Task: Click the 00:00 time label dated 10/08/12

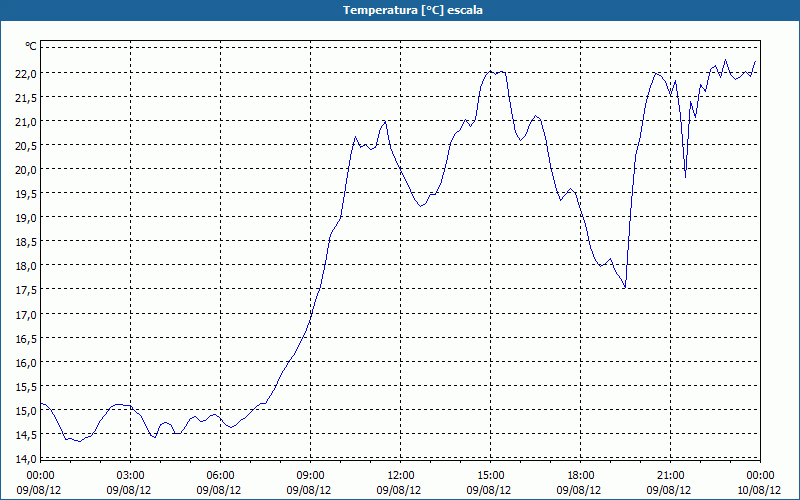Action: (760, 476)
